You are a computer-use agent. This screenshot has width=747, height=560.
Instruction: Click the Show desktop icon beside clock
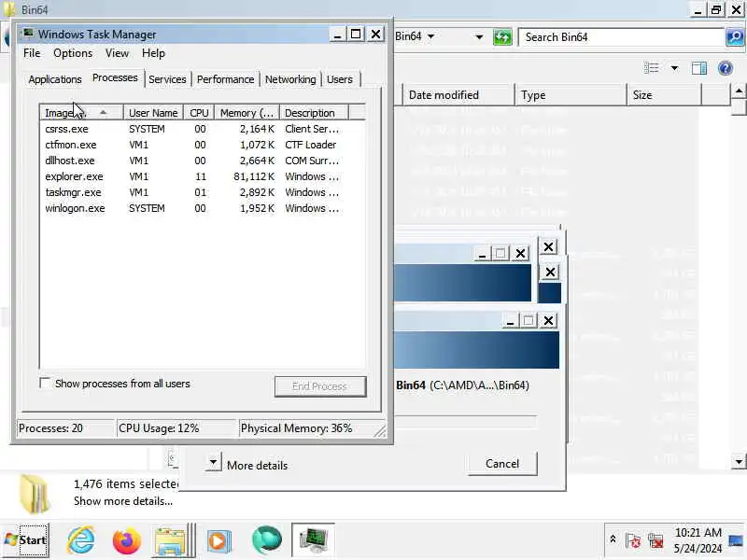[x=736, y=541]
